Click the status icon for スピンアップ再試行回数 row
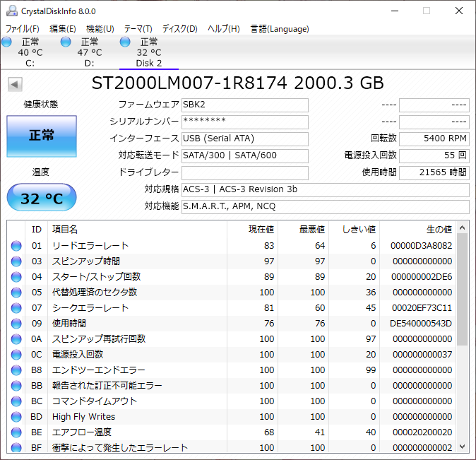The height and width of the screenshot is (460, 476). [16, 338]
